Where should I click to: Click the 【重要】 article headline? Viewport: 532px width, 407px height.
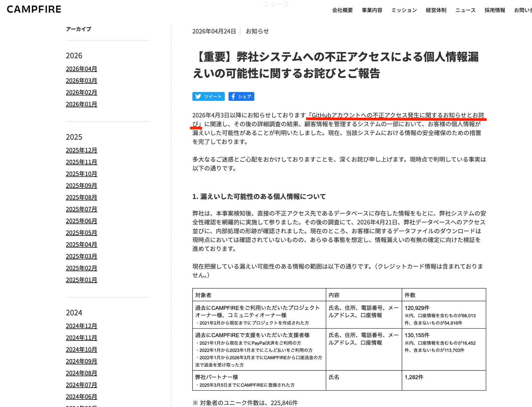click(x=336, y=65)
